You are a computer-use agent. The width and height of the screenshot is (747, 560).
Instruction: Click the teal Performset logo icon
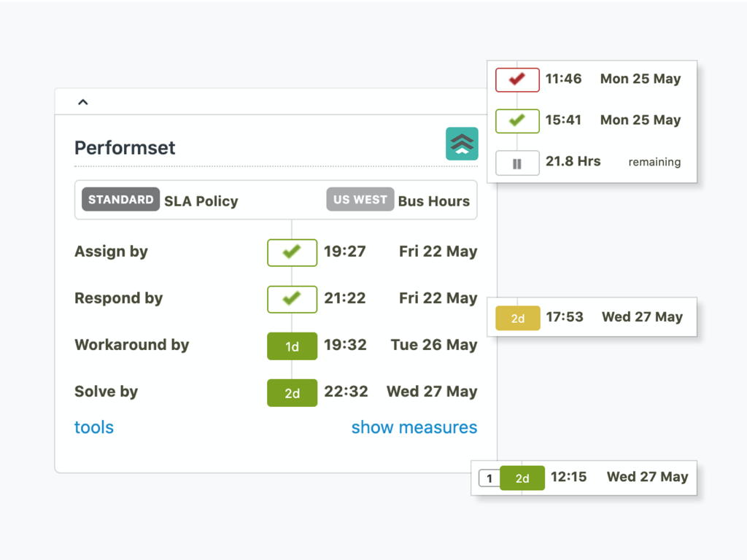coord(462,144)
